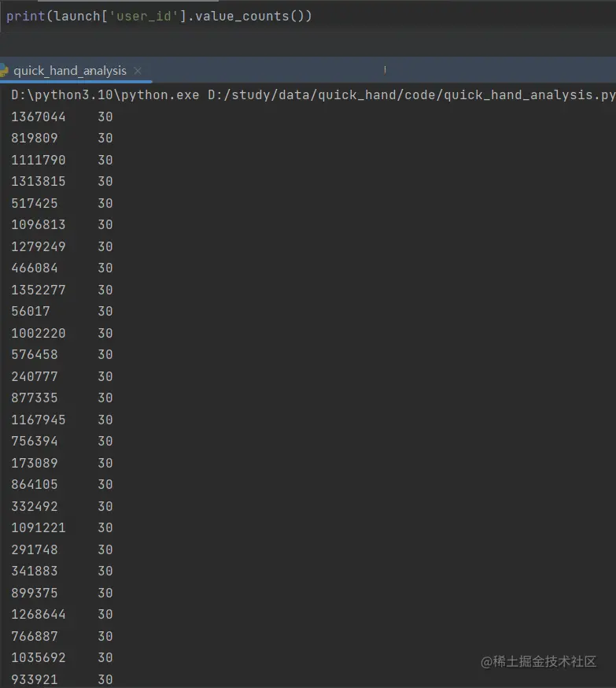Click the 'user_id' string in the code
The width and height of the screenshot is (616, 688).
[x=144, y=17]
